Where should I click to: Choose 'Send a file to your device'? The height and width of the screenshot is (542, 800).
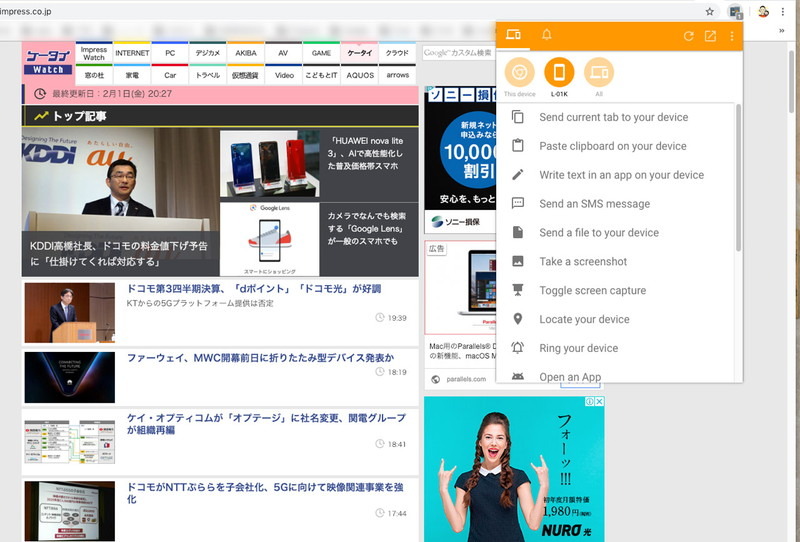pyautogui.click(x=599, y=233)
